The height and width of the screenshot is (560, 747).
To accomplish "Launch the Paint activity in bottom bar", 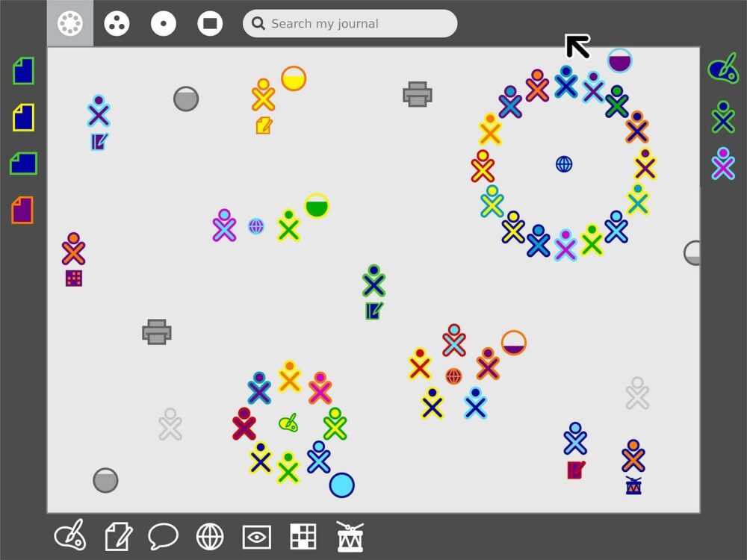I will click(70, 535).
